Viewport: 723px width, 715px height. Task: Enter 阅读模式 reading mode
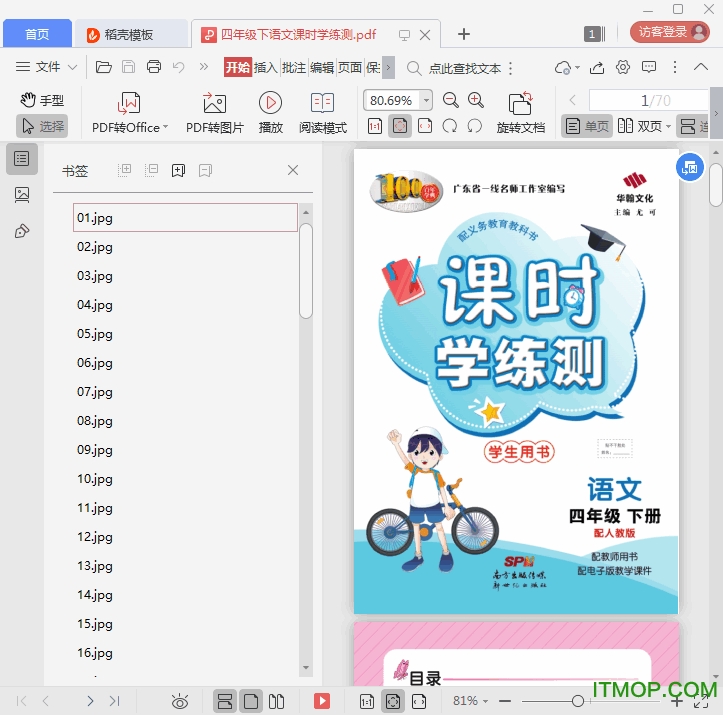(x=322, y=113)
